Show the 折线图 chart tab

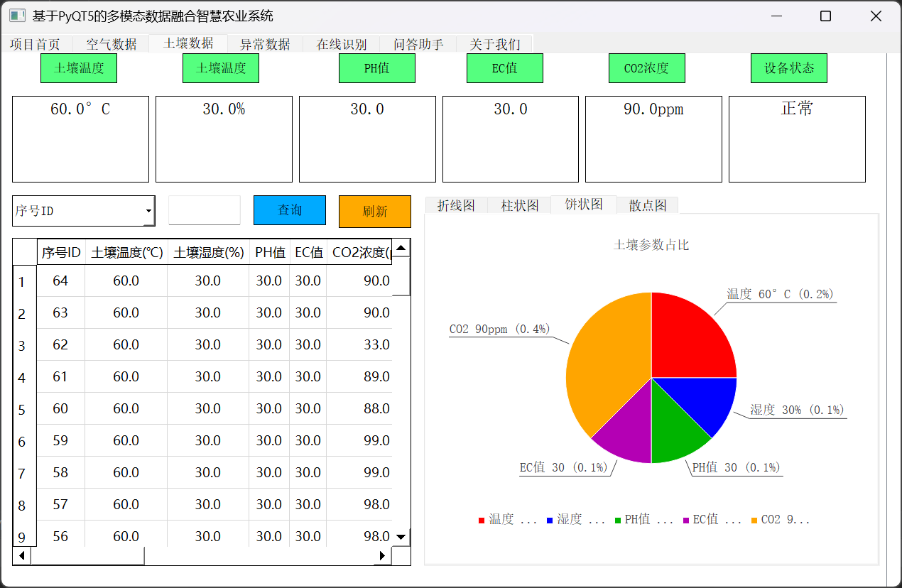(456, 205)
